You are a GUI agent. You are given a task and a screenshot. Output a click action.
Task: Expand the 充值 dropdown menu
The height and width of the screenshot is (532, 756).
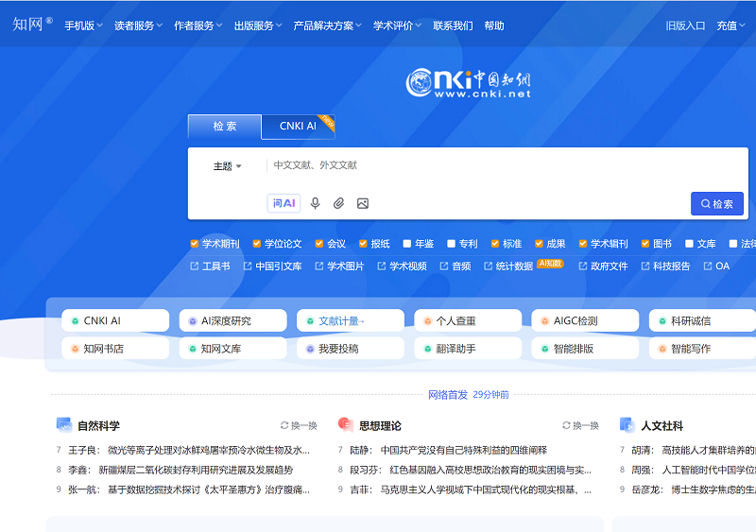coord(730,26)
